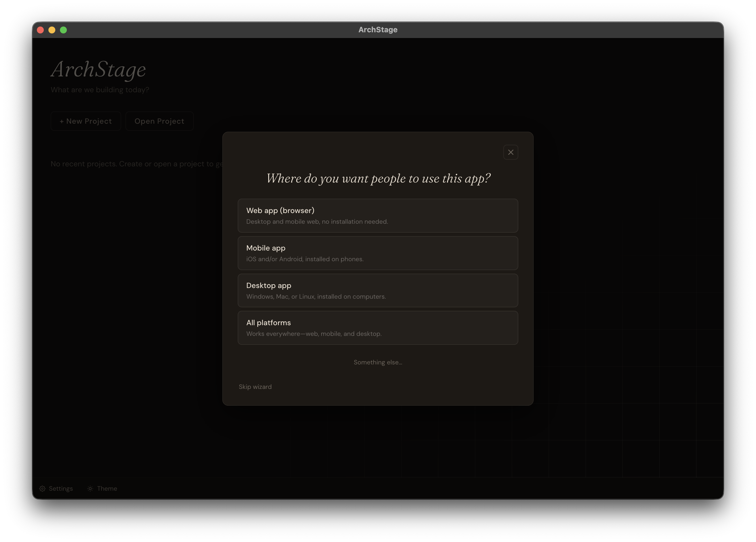Click Something else below the options

[378, 362]
